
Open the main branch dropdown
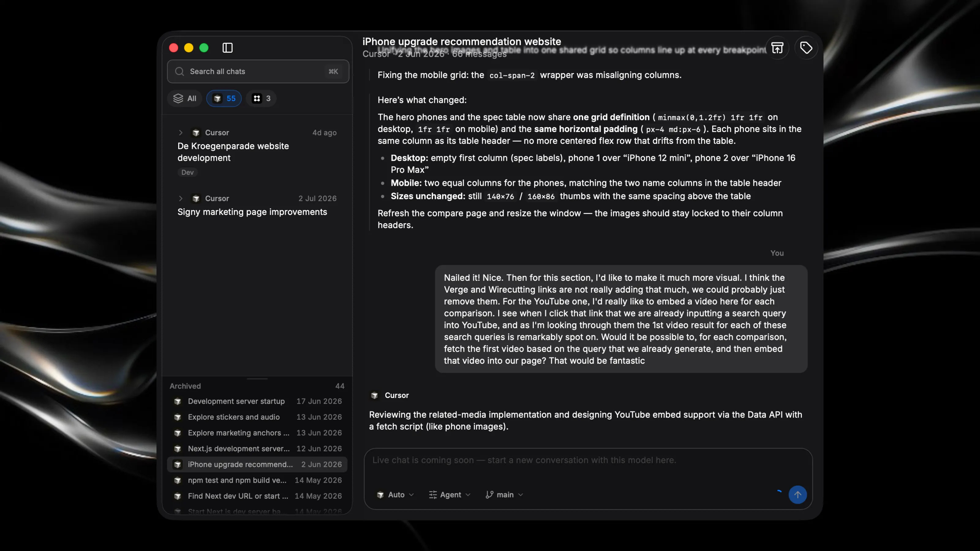pyautogui.click(x=504, y=495)
